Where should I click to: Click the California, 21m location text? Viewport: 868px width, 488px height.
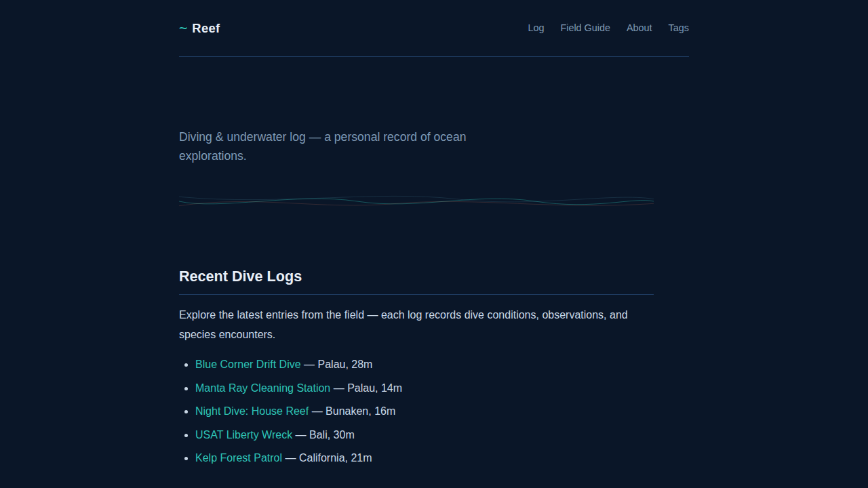click(x=335, y=458)
